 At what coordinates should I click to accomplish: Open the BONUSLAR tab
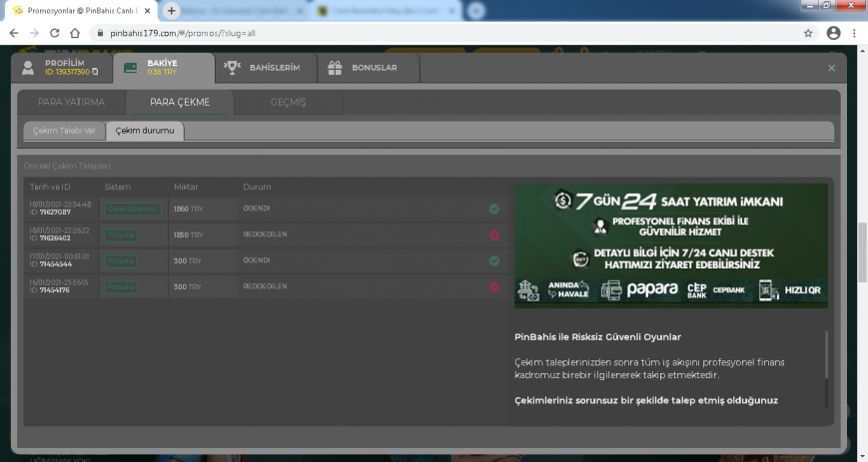coord(369,68)
